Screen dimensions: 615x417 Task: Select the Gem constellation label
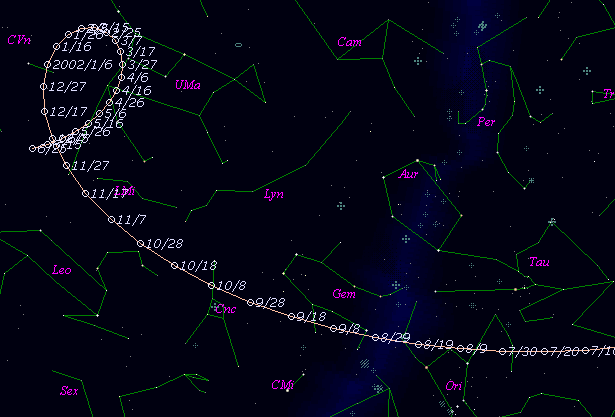(x=343, y=294)
